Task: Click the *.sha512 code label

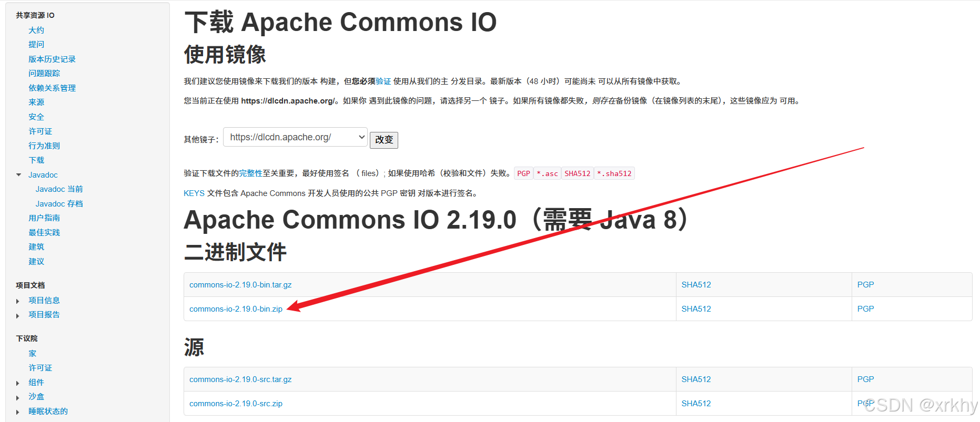Action: 614,173
